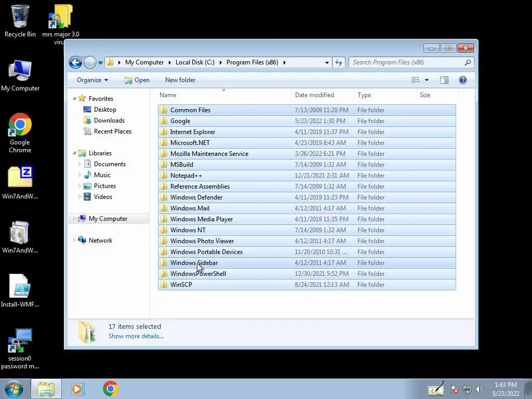The width and height of the screenshot is (532, 399).
Task: Select the Windows Media Player folder row
Action: click(307, 219)
